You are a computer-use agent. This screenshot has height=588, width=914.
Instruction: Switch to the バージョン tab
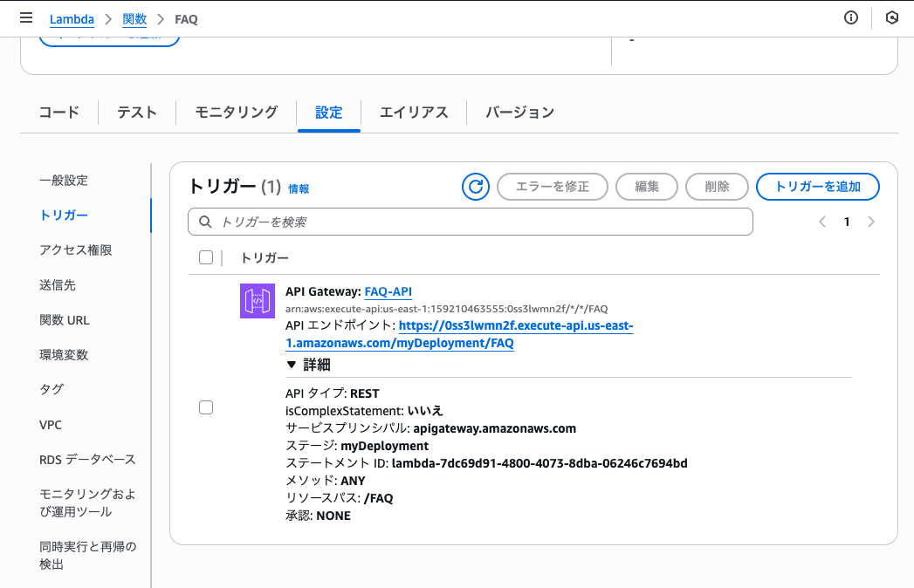[520, 112]
